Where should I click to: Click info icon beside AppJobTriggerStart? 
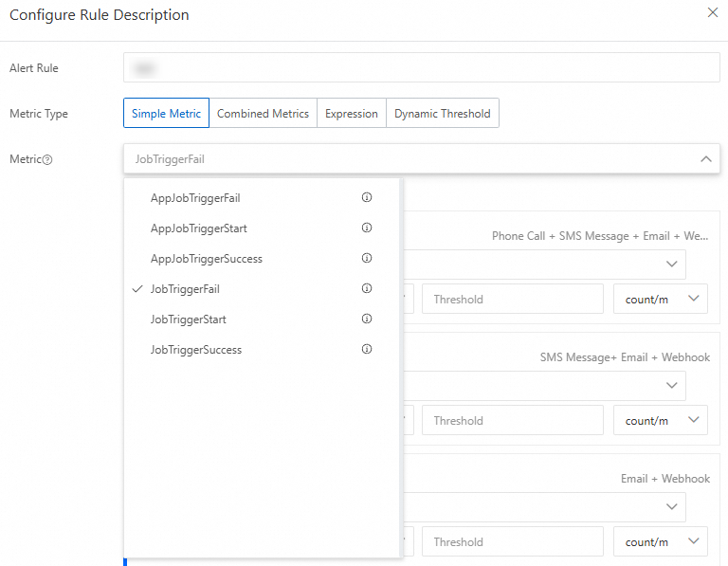point(367,228)
